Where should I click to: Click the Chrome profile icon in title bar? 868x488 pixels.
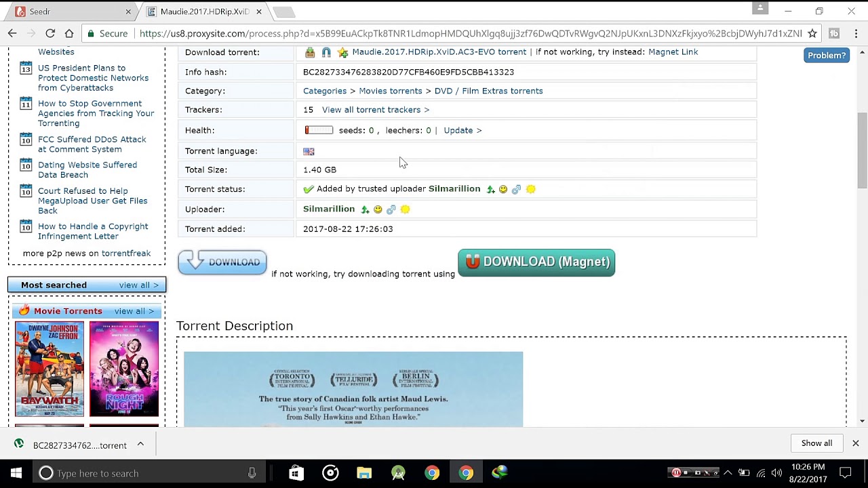point(760,8)
